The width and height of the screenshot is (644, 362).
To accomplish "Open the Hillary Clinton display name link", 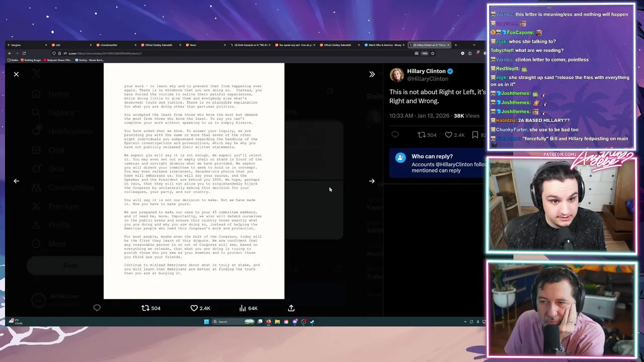I will coord(426,71).
